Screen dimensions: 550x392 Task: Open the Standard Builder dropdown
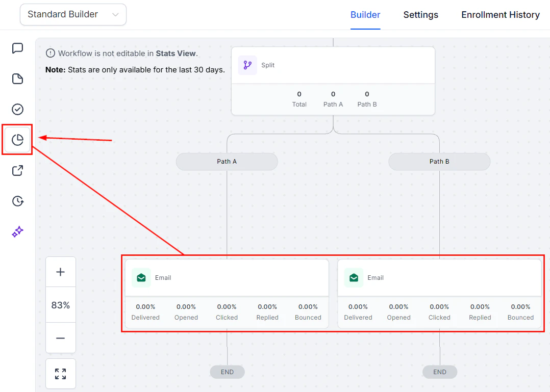pos(72,14)
